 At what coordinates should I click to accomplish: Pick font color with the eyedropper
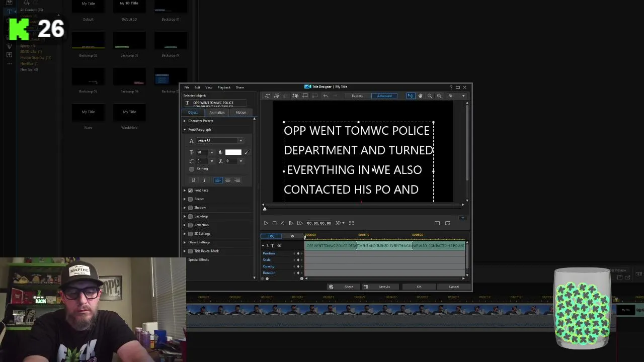[247, 152]
